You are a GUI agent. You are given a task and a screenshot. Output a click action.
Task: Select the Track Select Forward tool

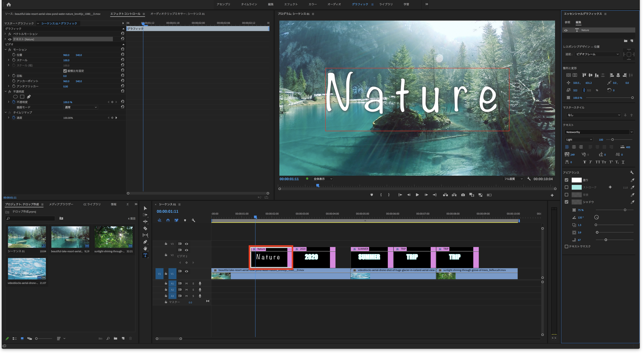click(x=145, y=215)
